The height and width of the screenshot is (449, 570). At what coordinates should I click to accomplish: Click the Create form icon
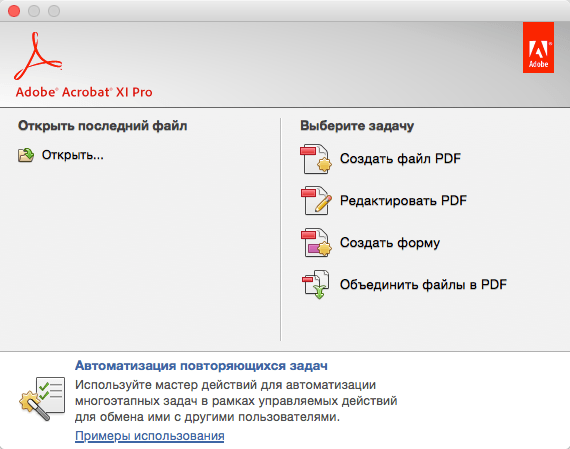click(316, 242)
